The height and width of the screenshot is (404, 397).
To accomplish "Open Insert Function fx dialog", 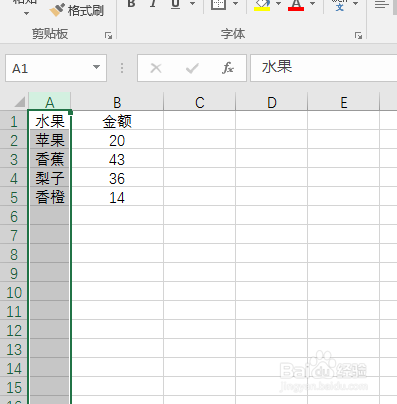I will [228, 68].
